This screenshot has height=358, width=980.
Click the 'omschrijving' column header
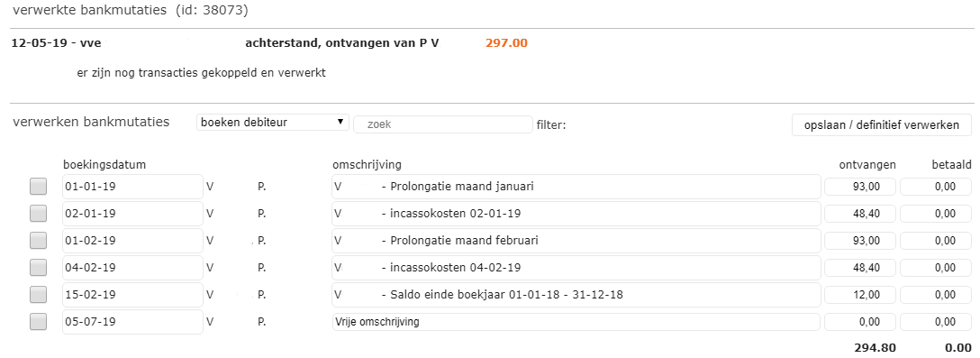tap(367, 165)
